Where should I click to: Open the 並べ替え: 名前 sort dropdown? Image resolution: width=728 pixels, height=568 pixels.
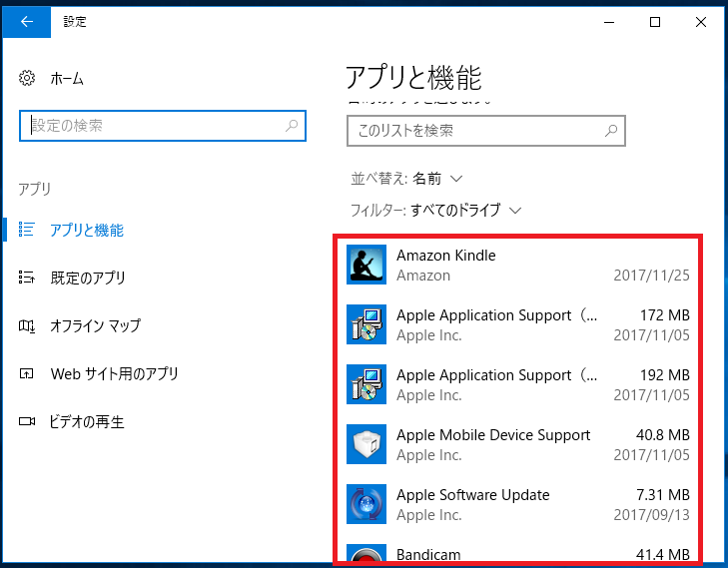coord(406,179)
